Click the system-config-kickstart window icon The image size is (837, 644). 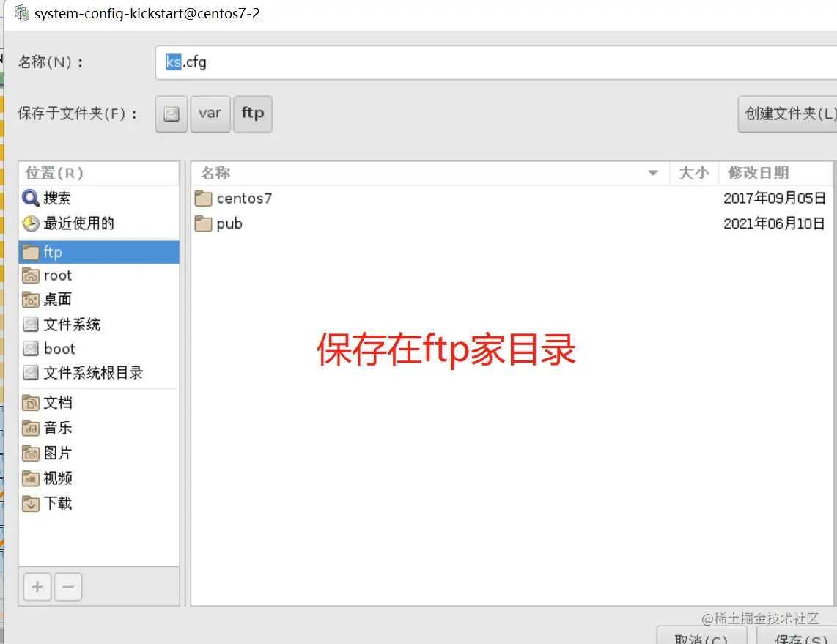21,12
